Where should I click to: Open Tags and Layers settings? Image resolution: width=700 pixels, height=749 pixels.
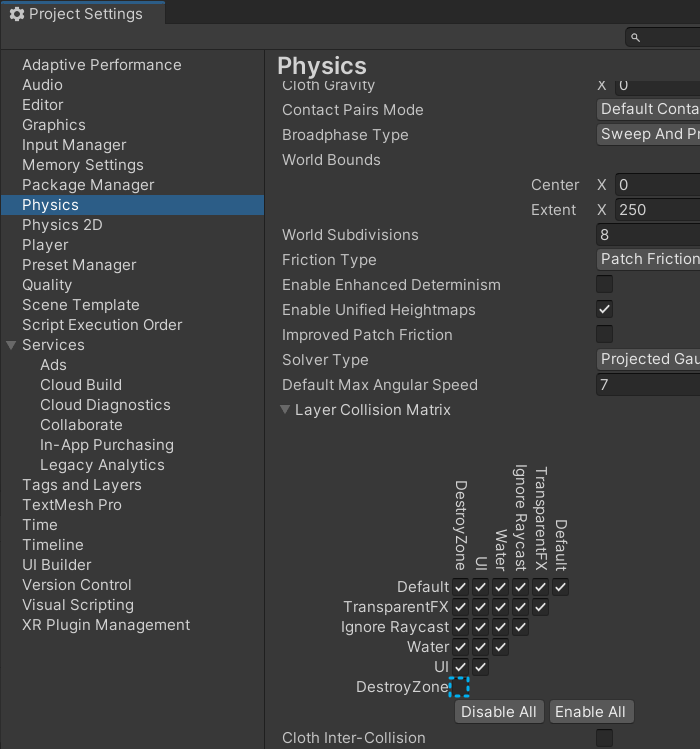click(x=82, y=485)
